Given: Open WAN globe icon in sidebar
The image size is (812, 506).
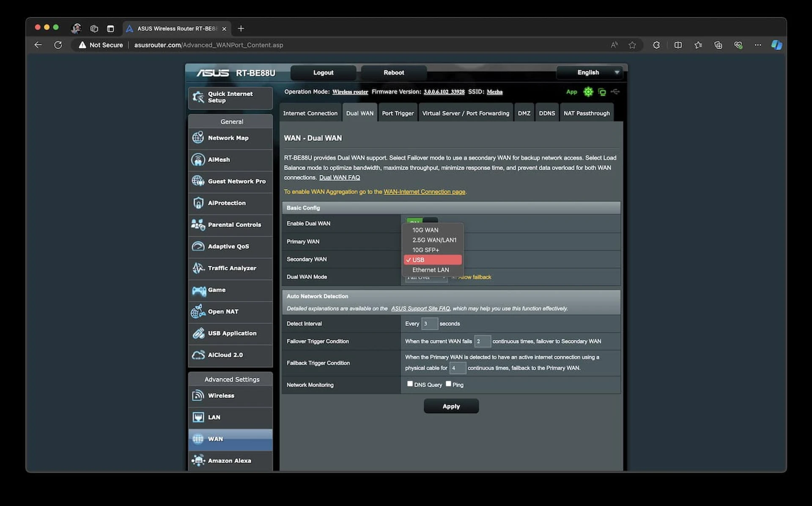Looking at the screenshot, I should tap(198, 439).
